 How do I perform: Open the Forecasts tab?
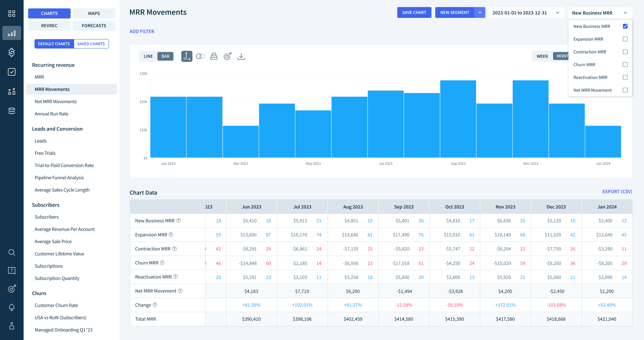coord(94,26)
